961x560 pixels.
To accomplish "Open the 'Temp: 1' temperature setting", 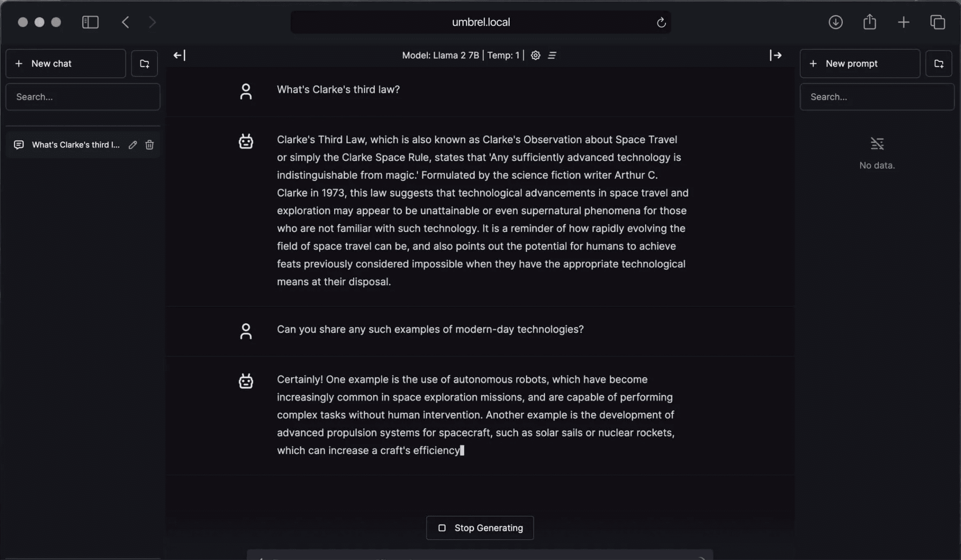I will [x=503, y=55].
